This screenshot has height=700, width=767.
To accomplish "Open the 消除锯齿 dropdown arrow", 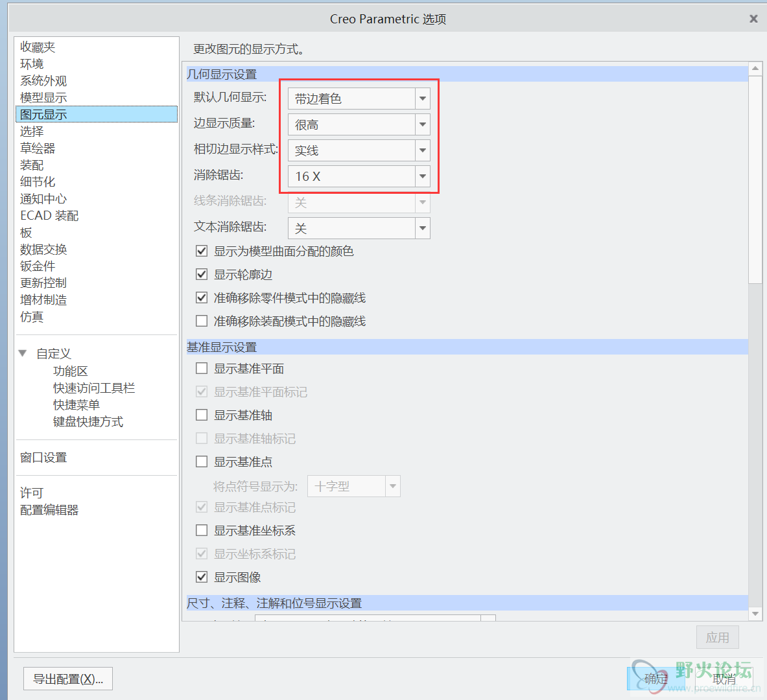I will point(423,176).
